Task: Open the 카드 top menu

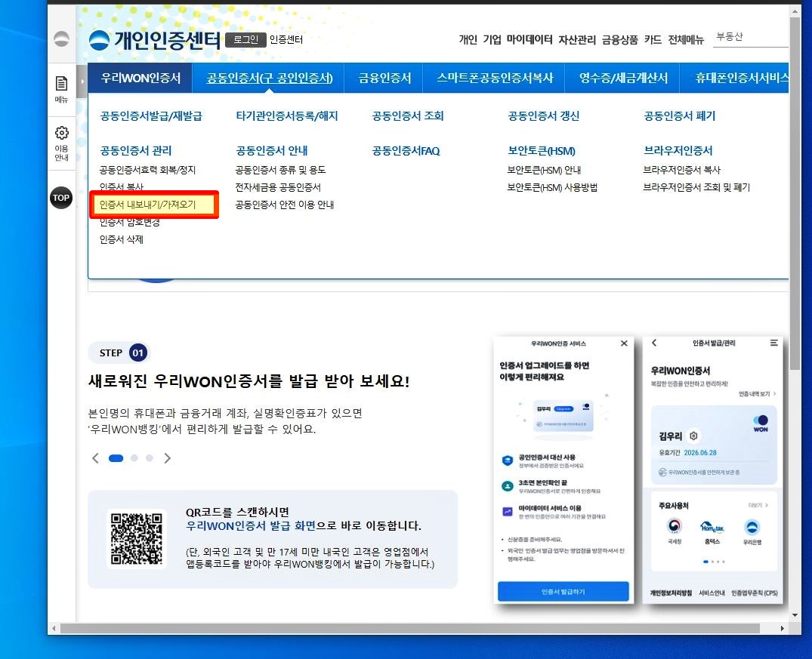Action: 653,40
